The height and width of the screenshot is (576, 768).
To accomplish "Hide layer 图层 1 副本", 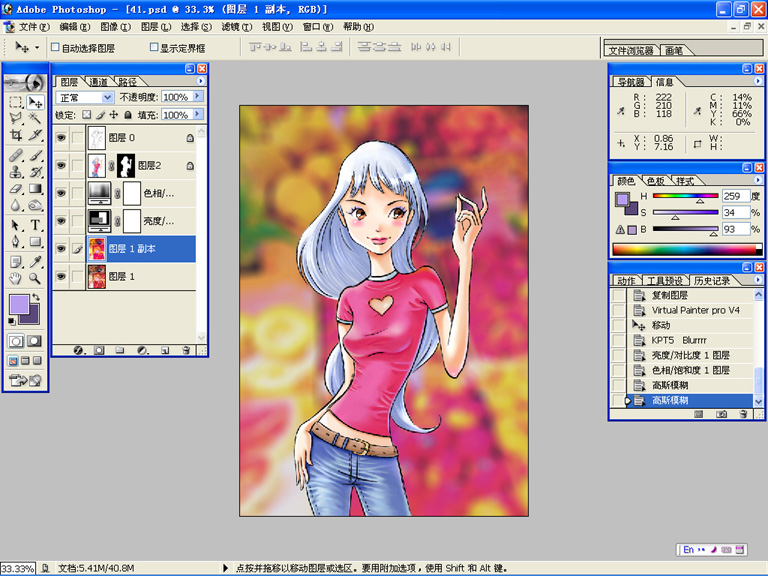I will tap(61, 248).
